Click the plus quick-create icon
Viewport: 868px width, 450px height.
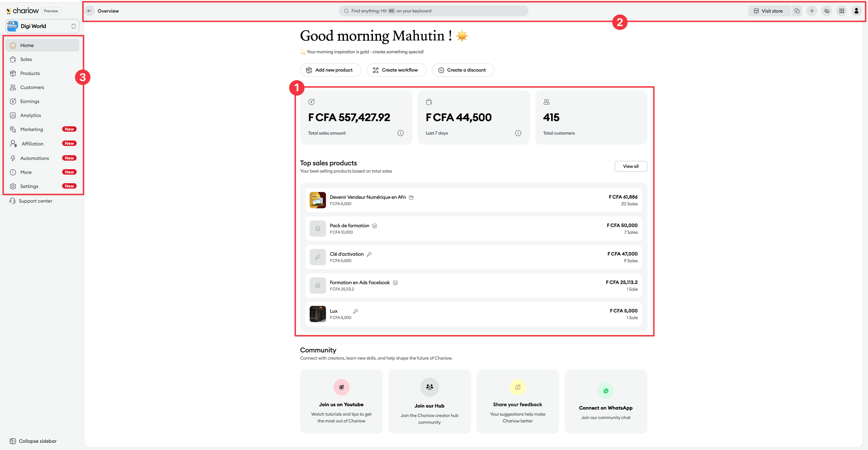click(x=812, y=11)
